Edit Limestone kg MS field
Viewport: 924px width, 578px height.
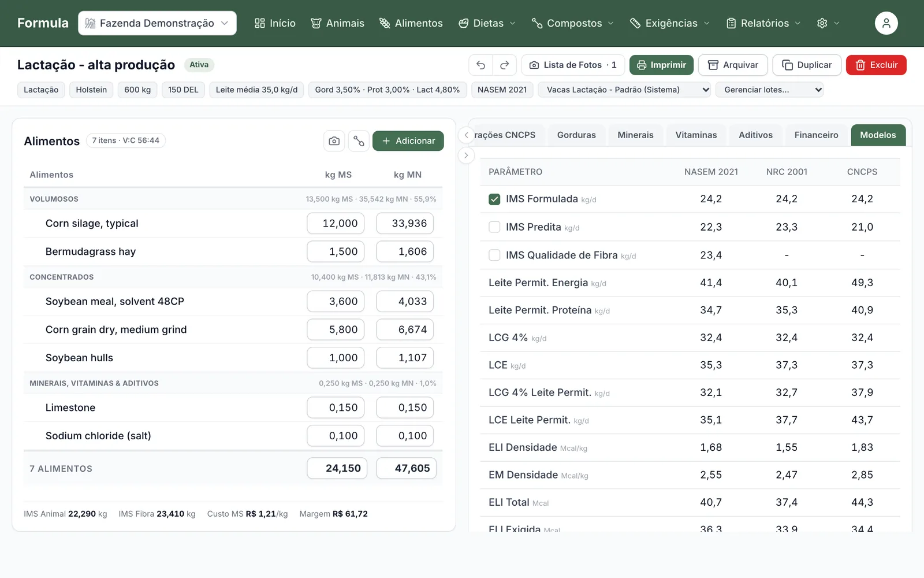tap(336, 408)
